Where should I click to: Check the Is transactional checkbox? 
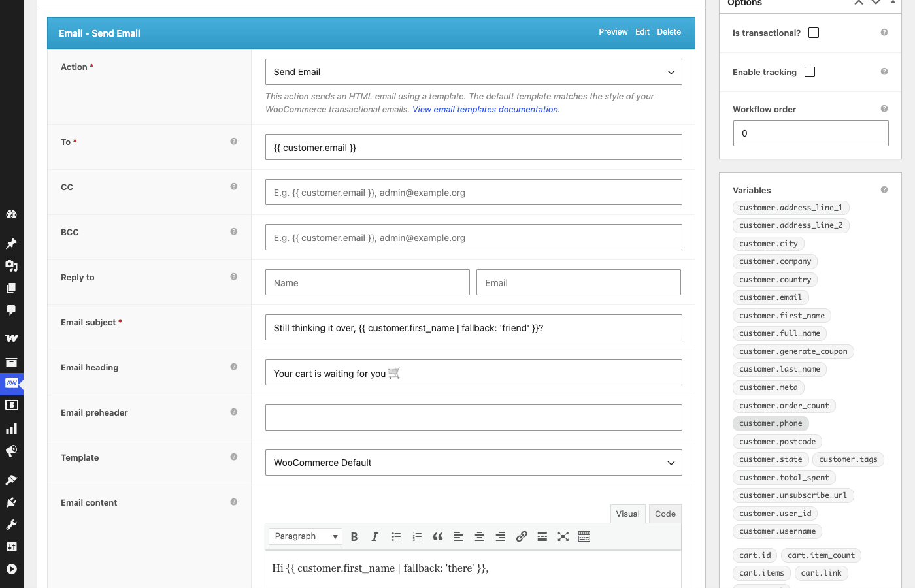814,33
